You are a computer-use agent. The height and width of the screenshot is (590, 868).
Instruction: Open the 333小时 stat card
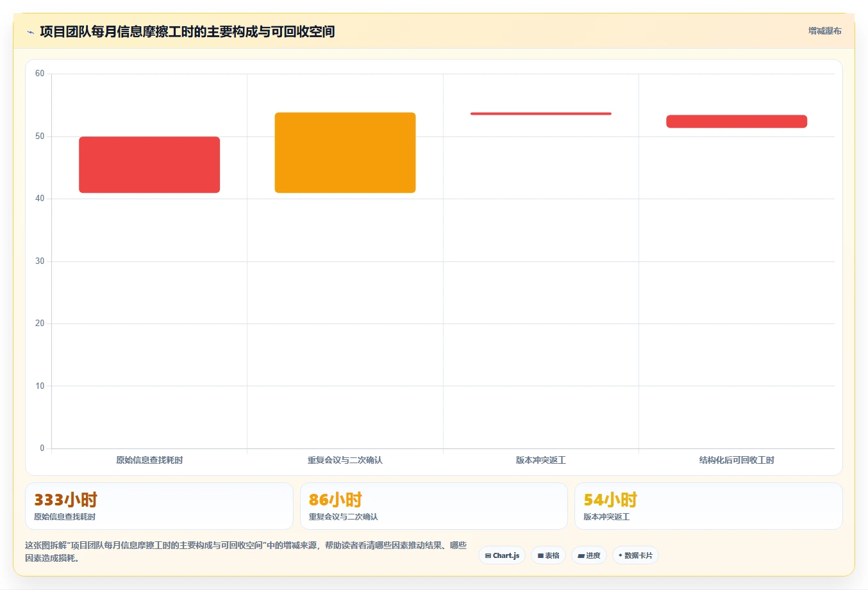point(159,506)
